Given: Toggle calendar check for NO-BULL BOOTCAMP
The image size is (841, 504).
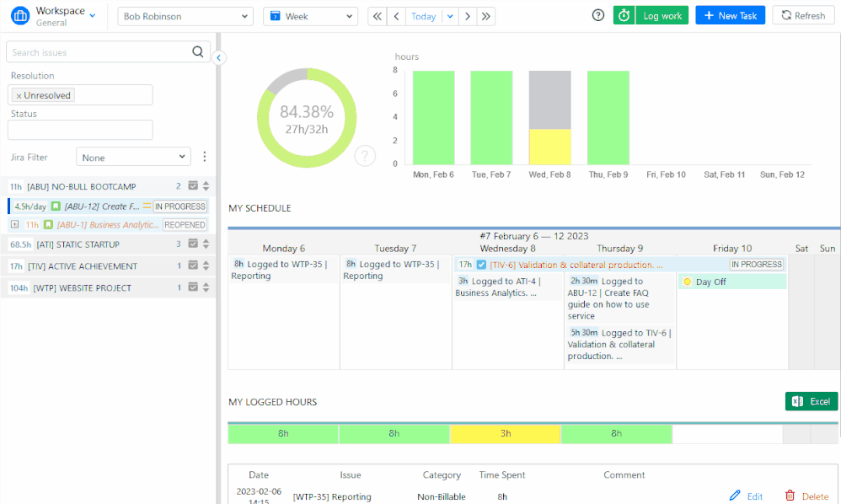Looking at the screenshot, I should pos(193,185).
